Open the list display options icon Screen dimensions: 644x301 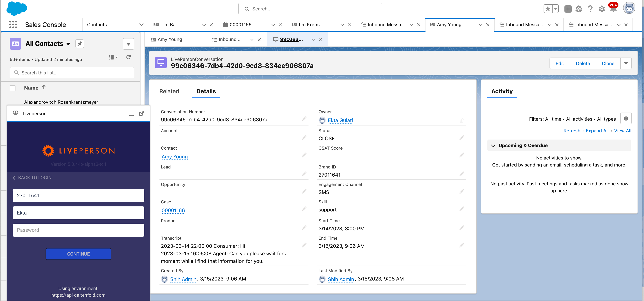pos(113,57)
